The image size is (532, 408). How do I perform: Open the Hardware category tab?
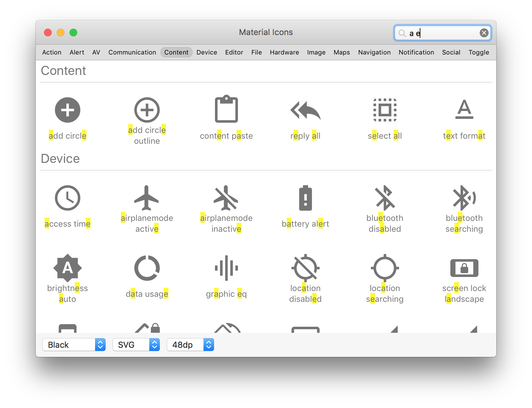(x=284, y=52)
